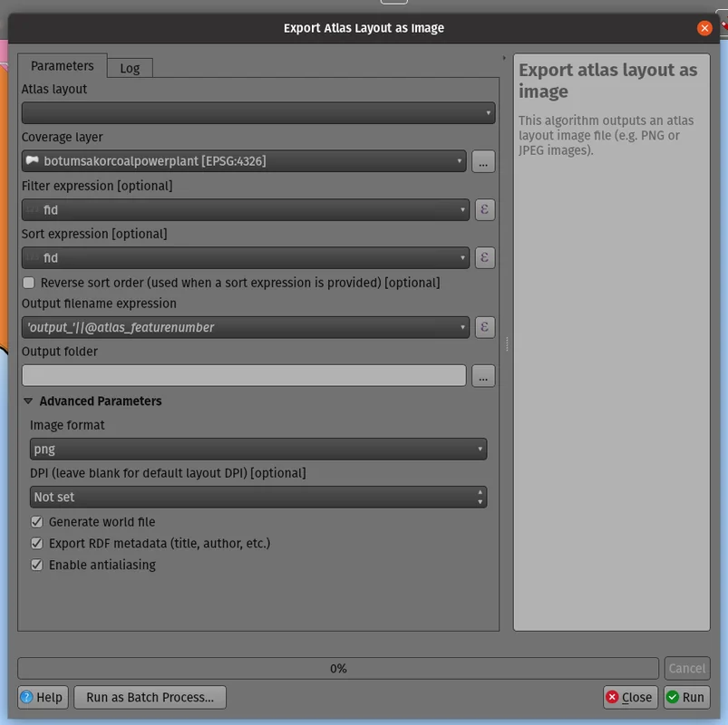Open the Atlas layout dropdown
The image size is (728, 725).
point(258,113)
